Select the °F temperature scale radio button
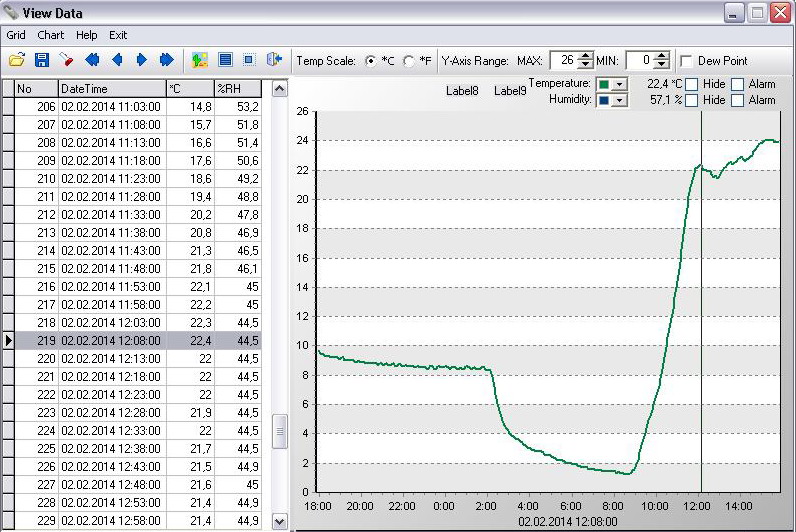The image size is (796, 532). [x=409, y=61]
